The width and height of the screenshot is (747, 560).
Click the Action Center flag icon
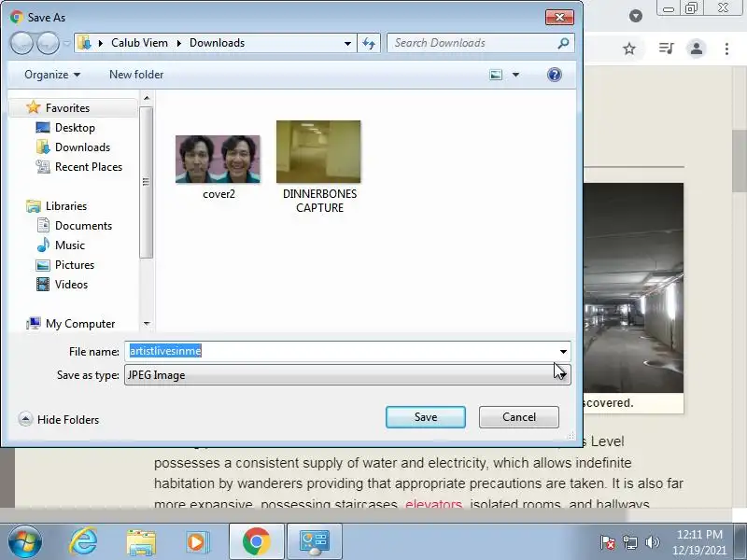(608, 542)
